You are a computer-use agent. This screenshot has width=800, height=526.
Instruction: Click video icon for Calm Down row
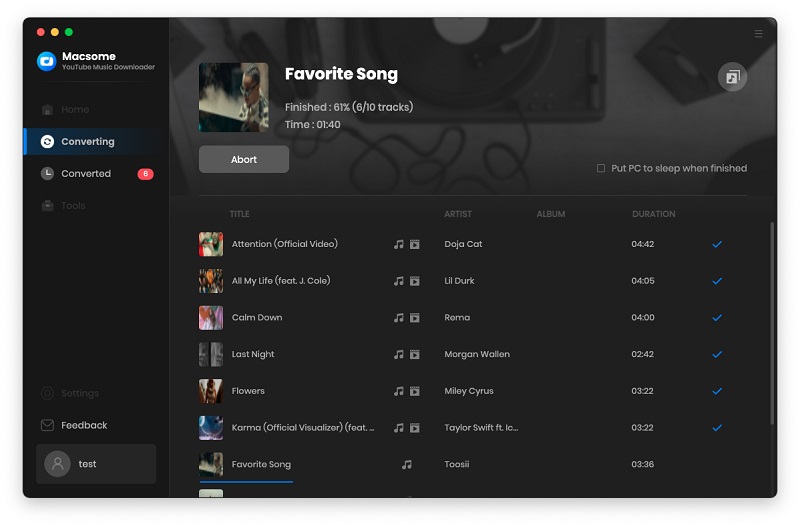tap(415, 318)
